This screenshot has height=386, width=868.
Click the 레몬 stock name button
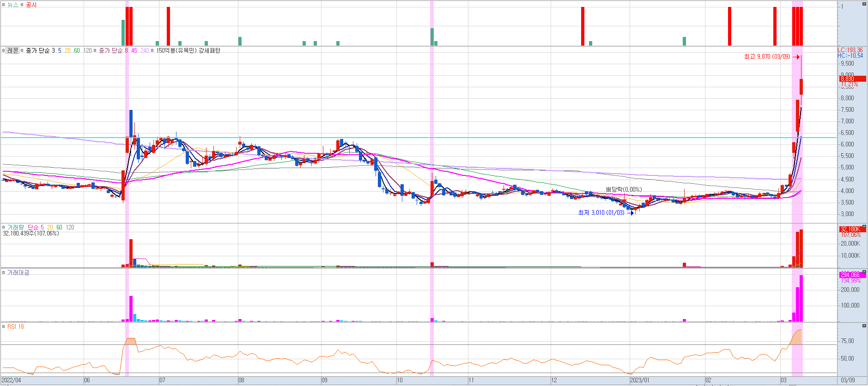13,50
